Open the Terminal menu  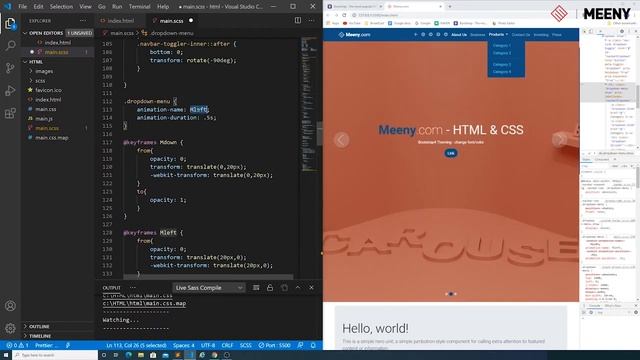(140, 7)
